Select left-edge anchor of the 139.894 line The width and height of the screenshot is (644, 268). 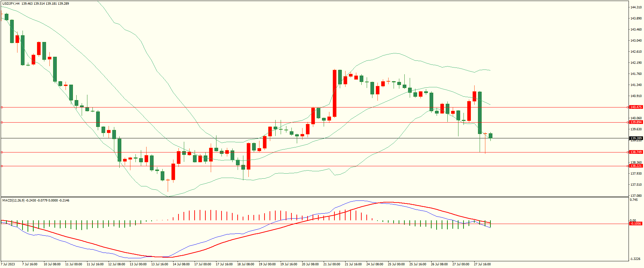[x=2, y=122]
